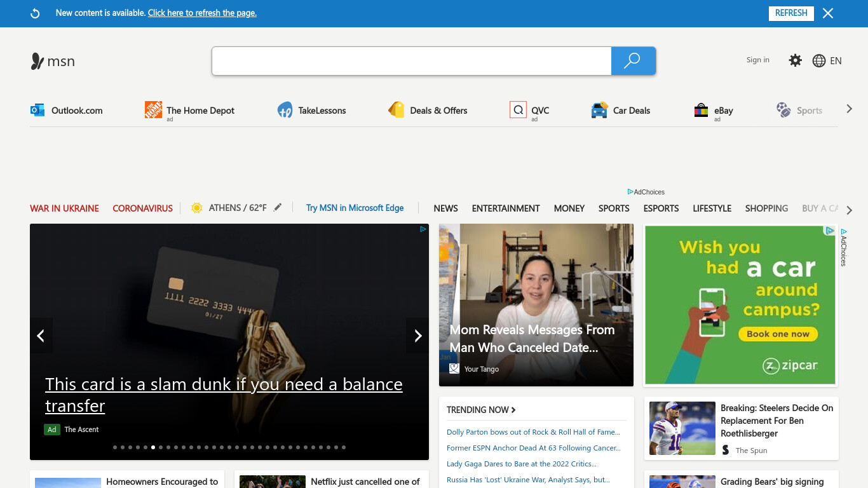Click the green Ad badge on slideshow

pyautogui.click(x=52, y=430)
